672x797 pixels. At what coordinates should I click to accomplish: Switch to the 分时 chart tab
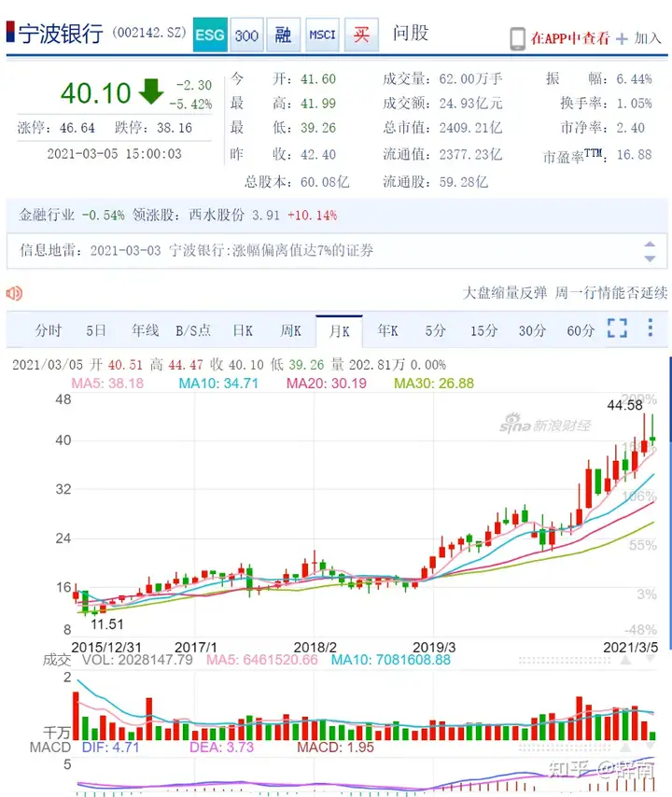pyautogui.click(x=49, y=331)
